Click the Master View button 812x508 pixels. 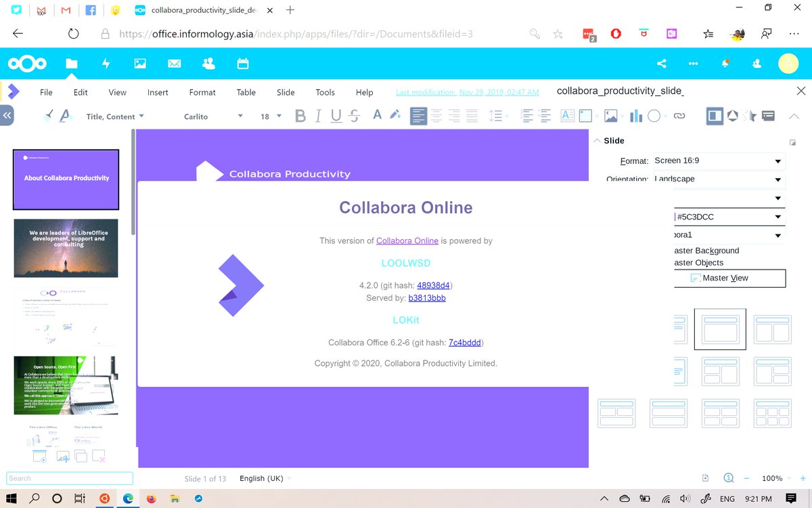729,278
